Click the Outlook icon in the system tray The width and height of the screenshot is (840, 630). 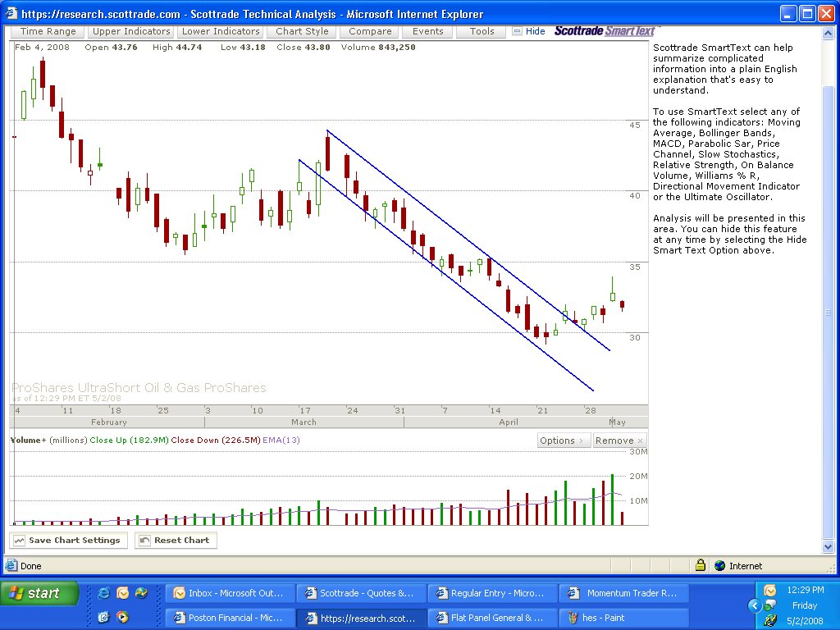(769, 591)
